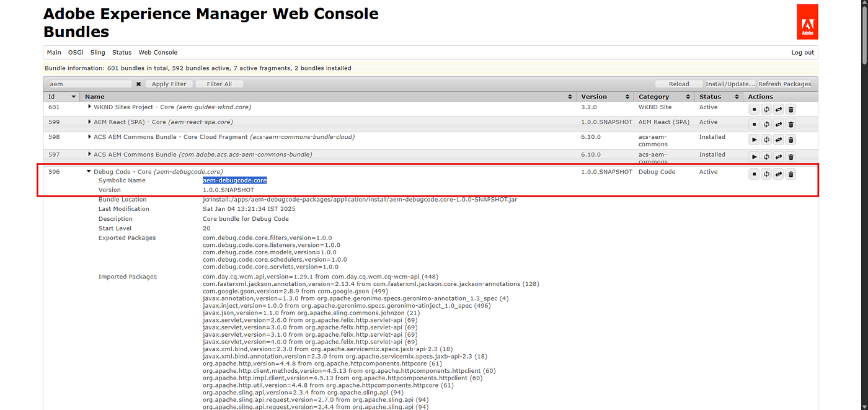The width and height of the screenshot is (868, 410).
Task: Collapse Debug Code - Core details
Action: point(89,172)
